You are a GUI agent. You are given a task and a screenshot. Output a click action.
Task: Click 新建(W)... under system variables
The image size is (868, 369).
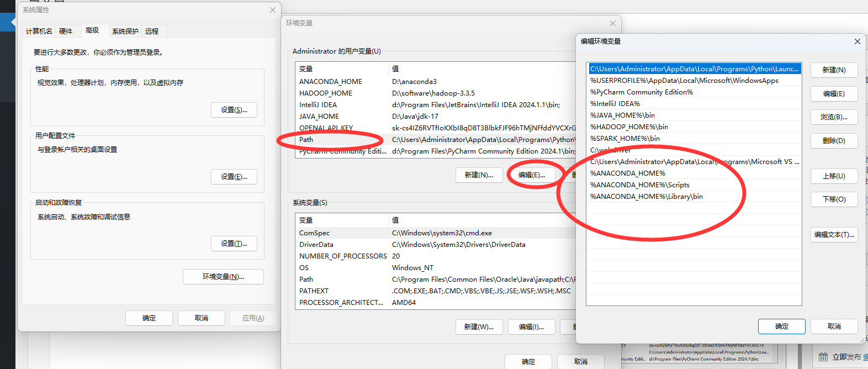point(479,327)
